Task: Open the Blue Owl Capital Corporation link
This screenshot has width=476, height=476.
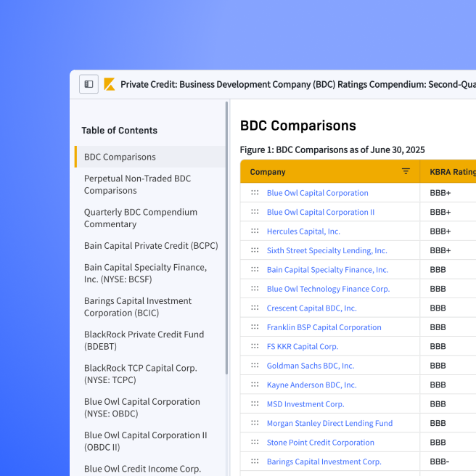Action: 318,193
